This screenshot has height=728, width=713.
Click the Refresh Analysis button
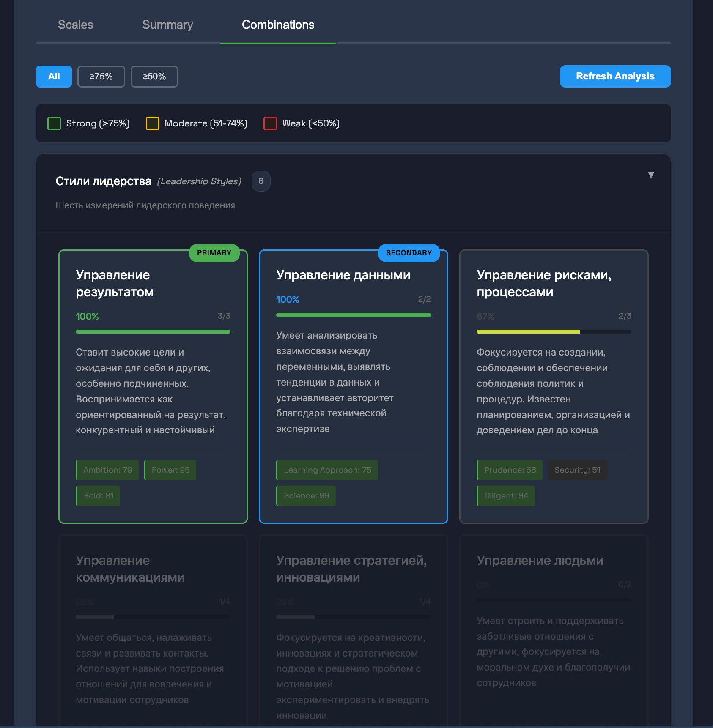click(615, 77)
